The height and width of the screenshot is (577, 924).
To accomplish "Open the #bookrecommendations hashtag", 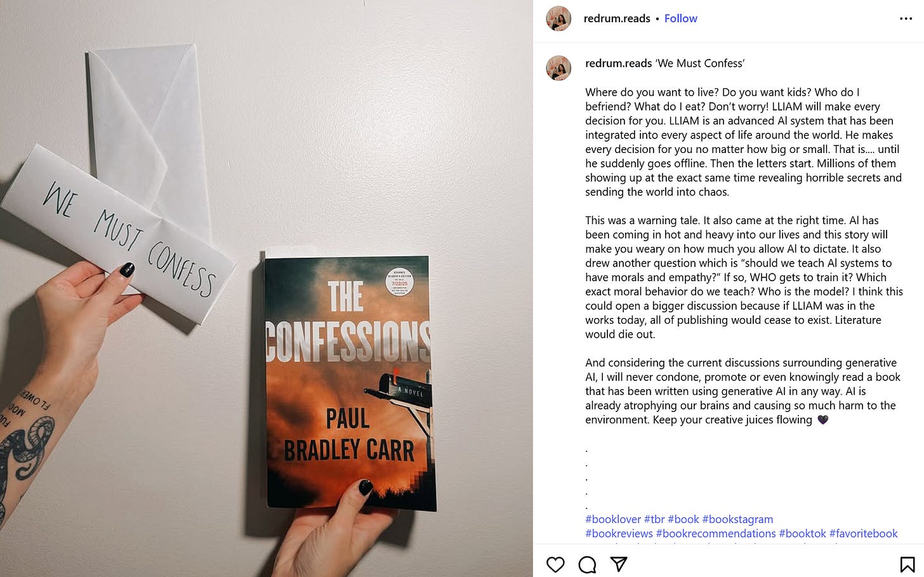I will coord(716,533).
